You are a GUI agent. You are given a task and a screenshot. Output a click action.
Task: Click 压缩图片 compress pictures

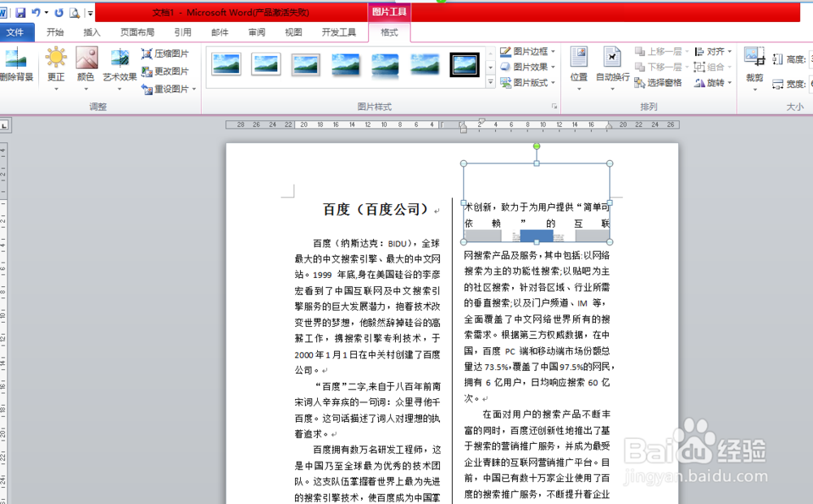pos(165,54)
